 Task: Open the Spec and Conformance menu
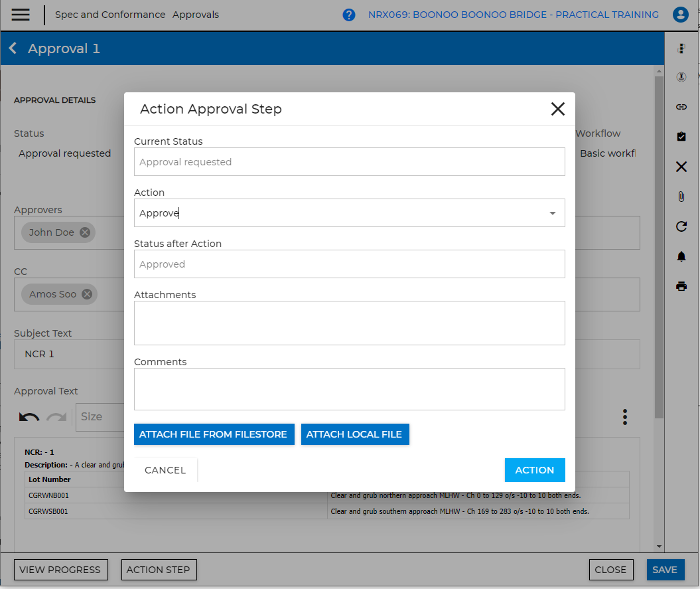coord(110,15)
